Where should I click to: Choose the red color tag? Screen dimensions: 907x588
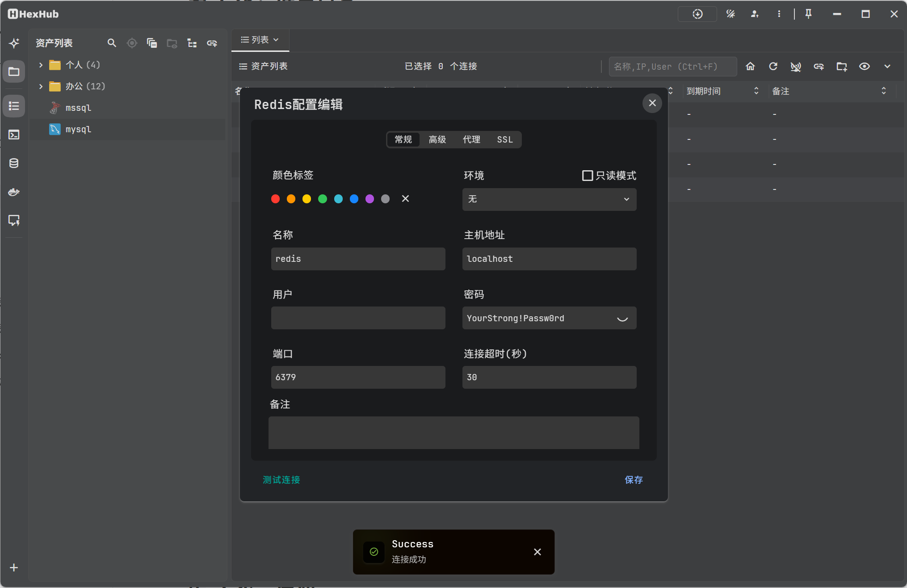click(275, 199)
